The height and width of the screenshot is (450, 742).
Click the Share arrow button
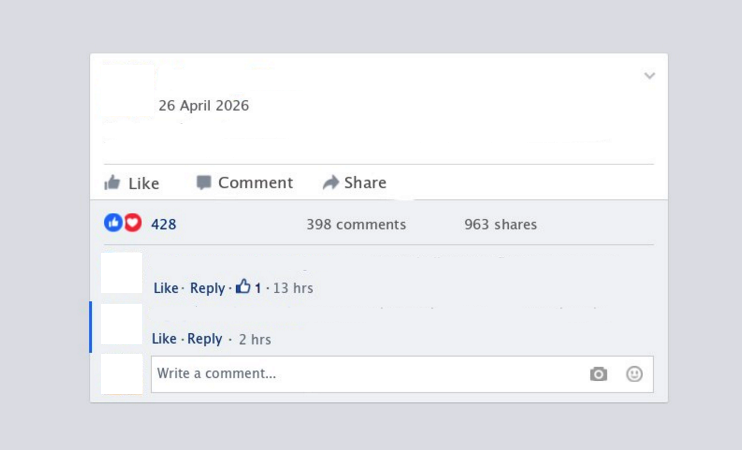[354, 183]
